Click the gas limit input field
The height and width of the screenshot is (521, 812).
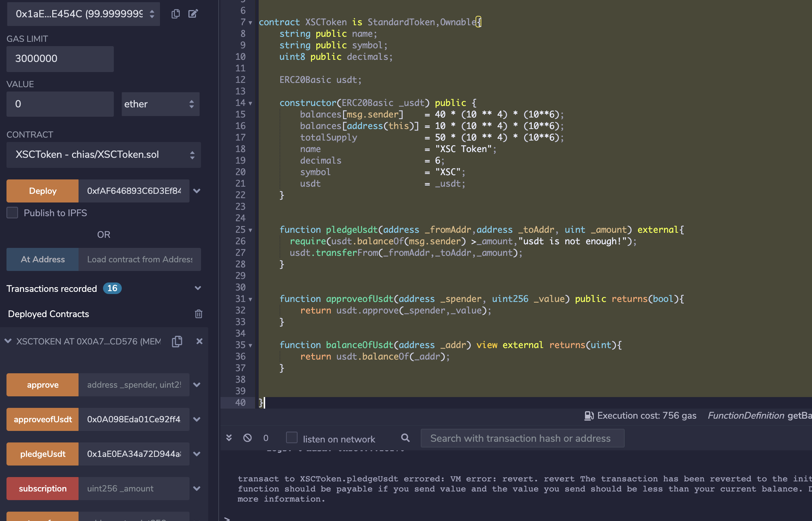60,58
